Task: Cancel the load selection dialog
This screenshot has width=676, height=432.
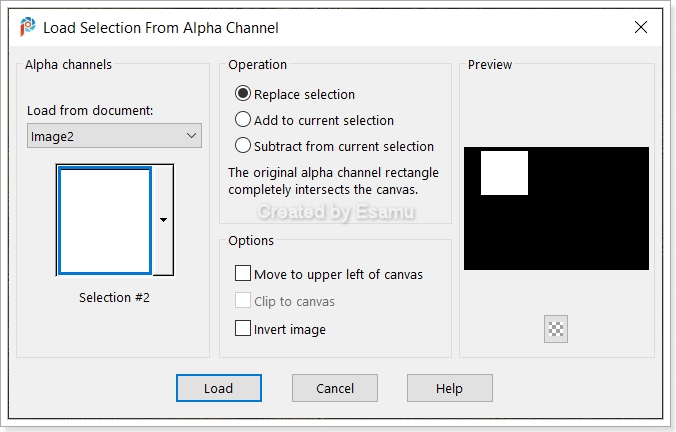Action: pyautogui.click(x=335, y=388)
